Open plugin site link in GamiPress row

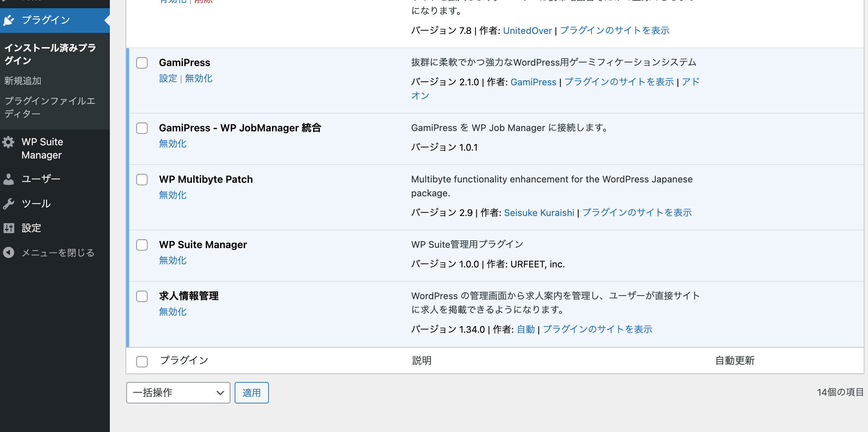[619, 82]
